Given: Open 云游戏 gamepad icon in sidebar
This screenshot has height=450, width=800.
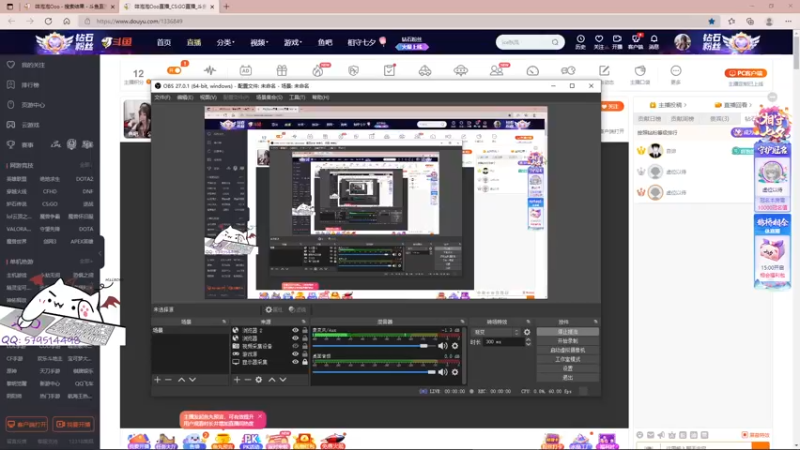Looking at the screenshot, I should pyautogui.click(x=11, y=124).
